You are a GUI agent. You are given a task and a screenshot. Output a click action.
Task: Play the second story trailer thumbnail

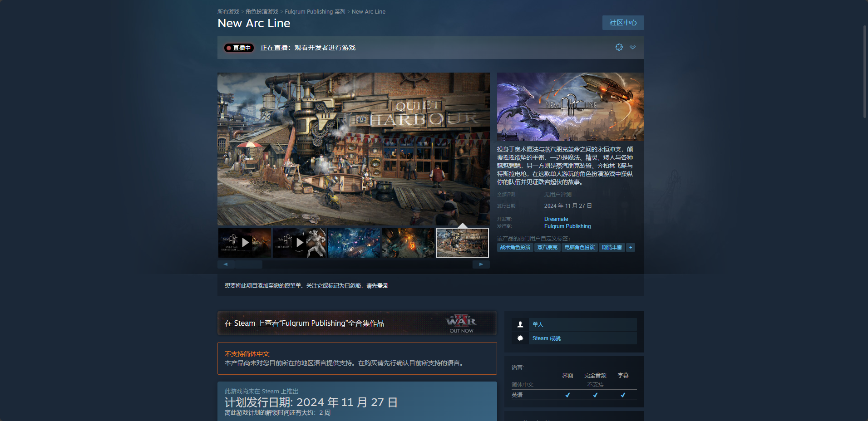click(299, 243)
